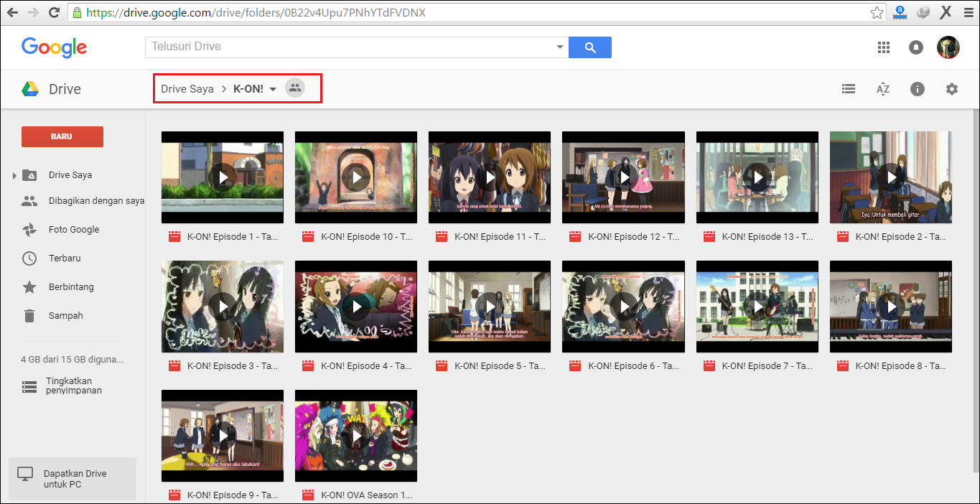Check notifications with the bell icon
The width and height of the screenshot is (980, 504).
pos(915,47)
